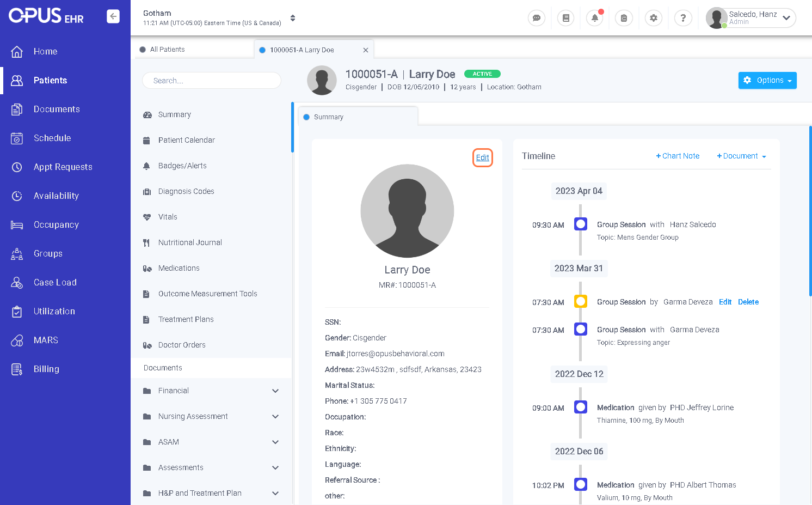The image size is (812, 505).
Task: Change location with Gotham selector arrows
Action: point(293,18)
